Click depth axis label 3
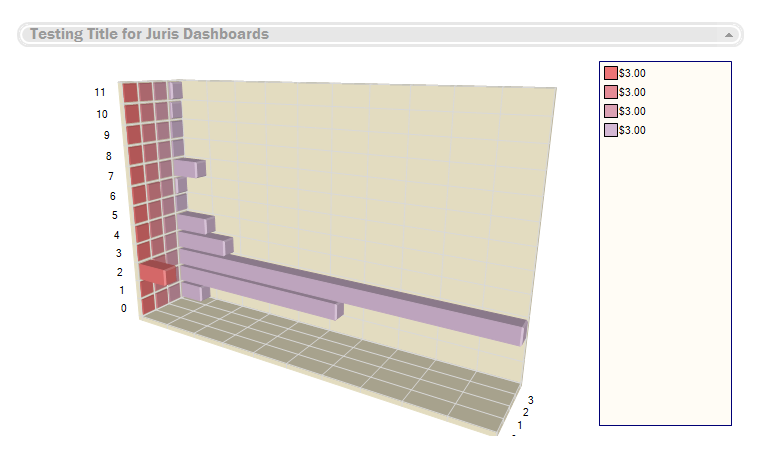This screenshot has width=763, height=455. [x=529, y=400]
